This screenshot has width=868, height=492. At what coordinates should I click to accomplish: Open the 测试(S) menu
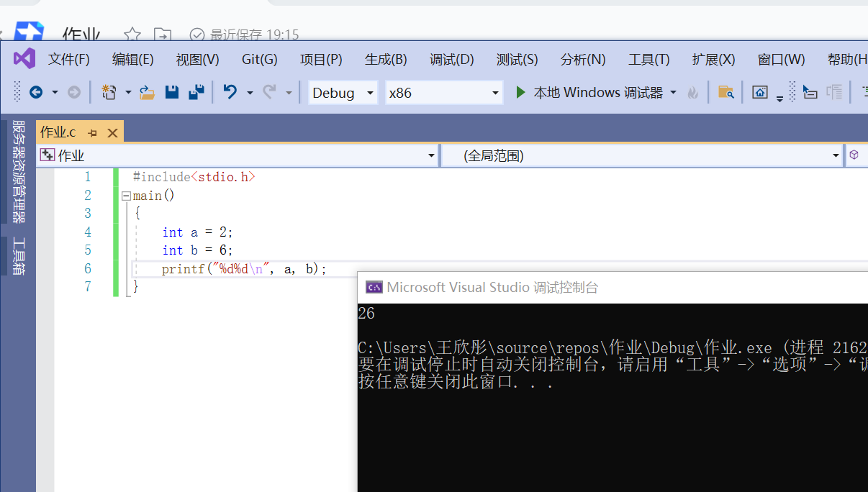click(x=517, y=59)
